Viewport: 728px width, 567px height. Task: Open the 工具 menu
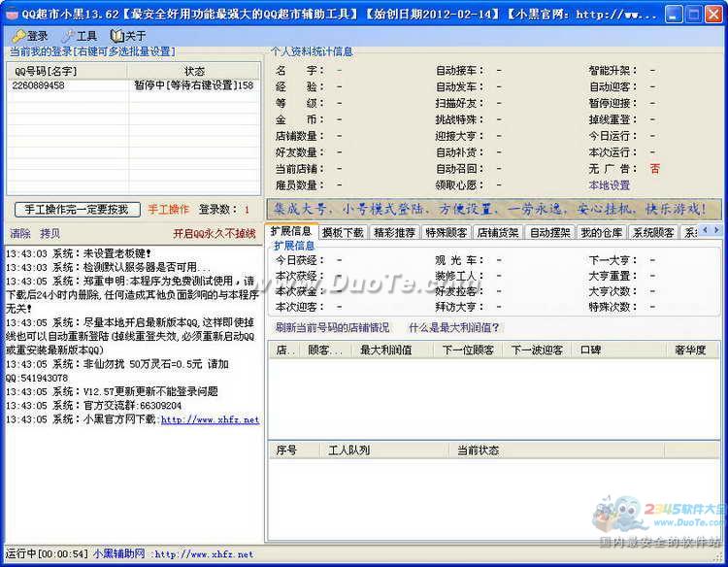tap(80, 36)
